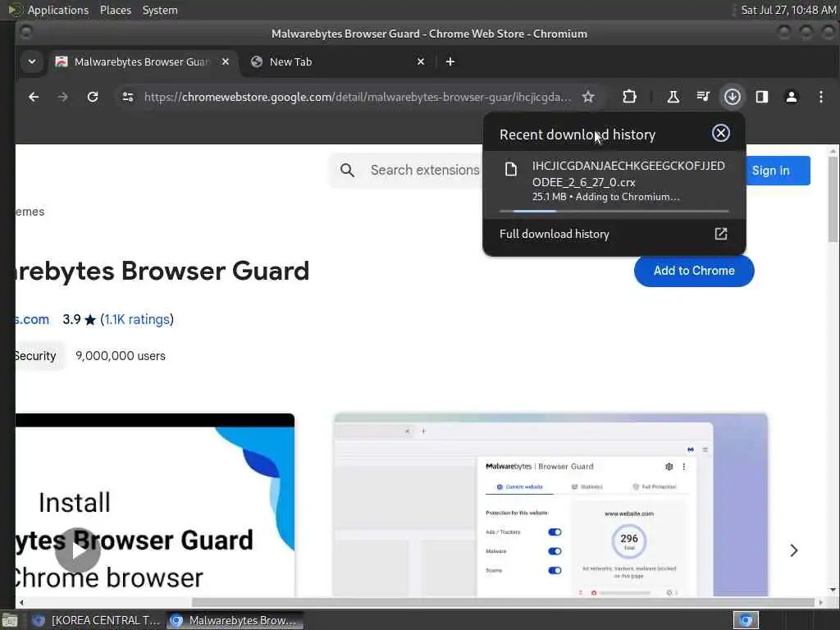Click the URL address bar
Image resolution: width=840 pixels, height=630 pixels.
pyautogui.click(x=358, y=97)
